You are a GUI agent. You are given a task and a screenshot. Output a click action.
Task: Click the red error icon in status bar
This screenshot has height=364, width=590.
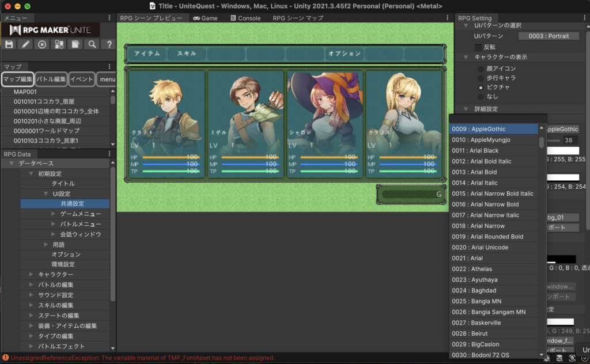click(x=5, y=358)
